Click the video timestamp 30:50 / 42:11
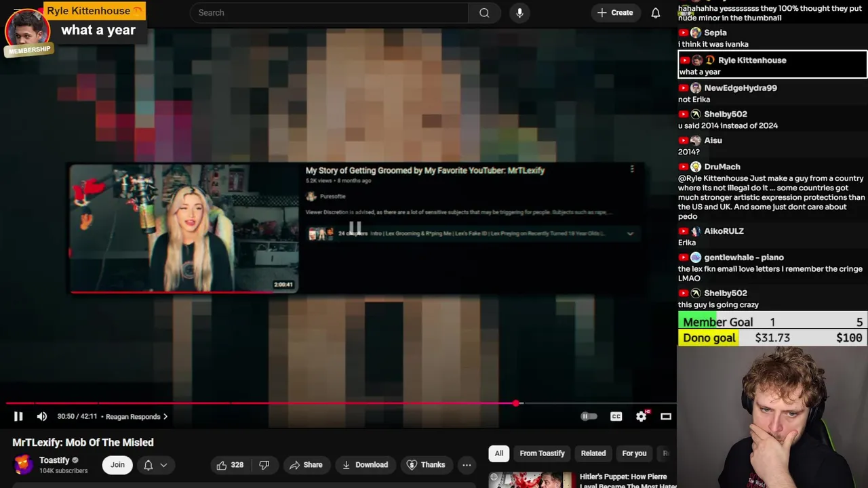The image size is (868, 488). (x=77, y=416)
